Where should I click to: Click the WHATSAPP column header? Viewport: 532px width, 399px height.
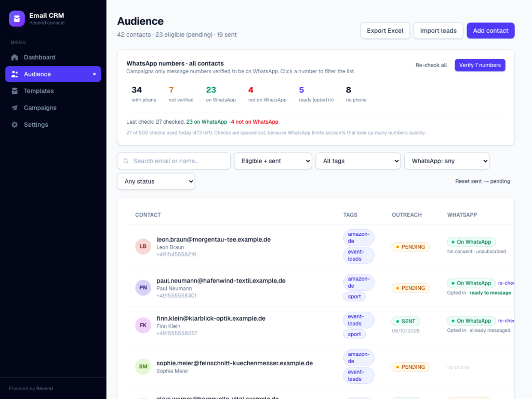(x=462, y=215)
